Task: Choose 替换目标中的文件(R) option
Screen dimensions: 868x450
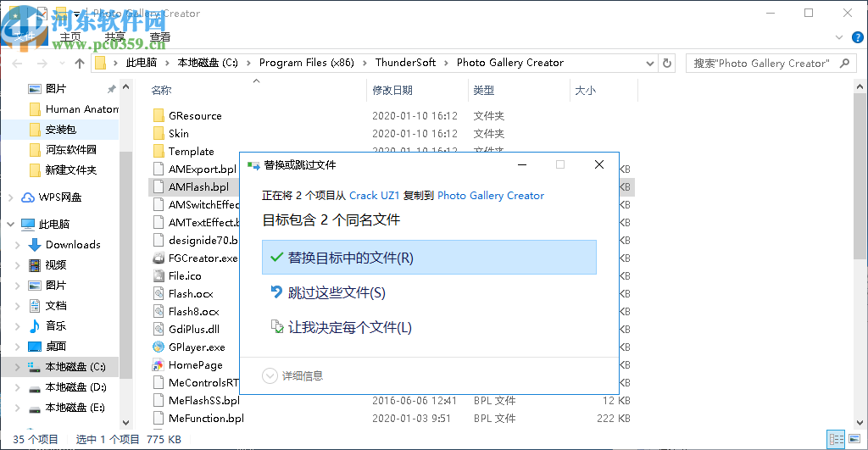Action: (x=429, y=258)
